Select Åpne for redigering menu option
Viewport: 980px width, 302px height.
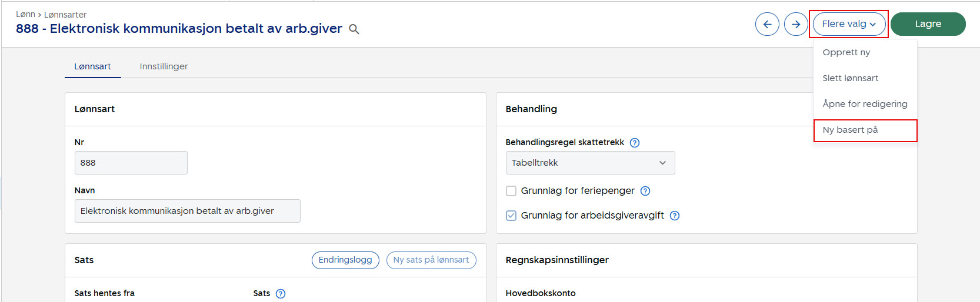point(865,104)
